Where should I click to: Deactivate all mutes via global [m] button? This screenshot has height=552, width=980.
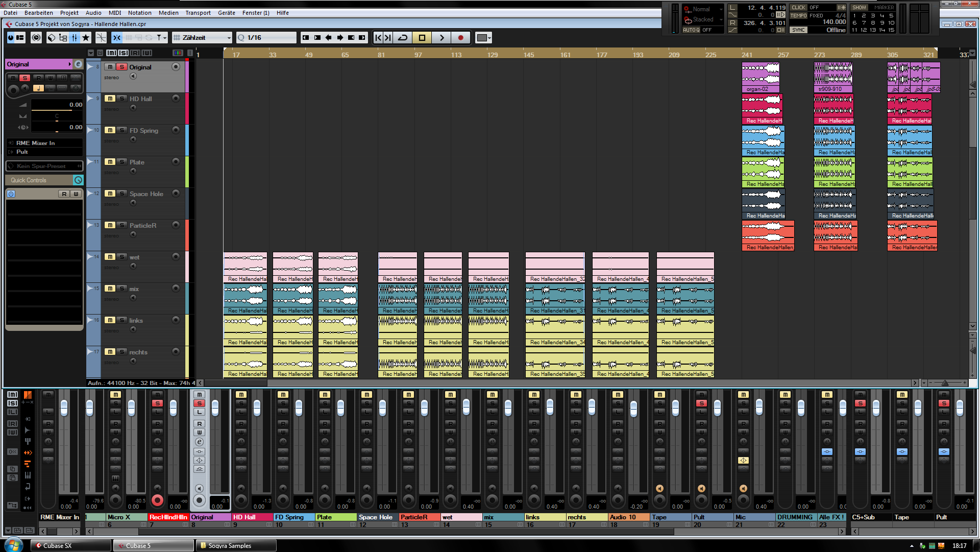[x=111, y=53]
